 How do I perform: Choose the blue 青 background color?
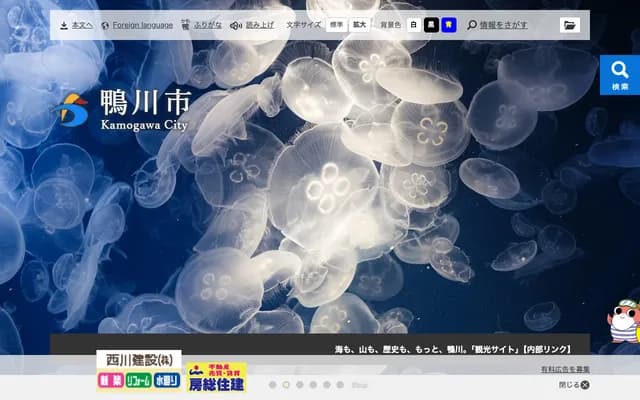[449, 25]
